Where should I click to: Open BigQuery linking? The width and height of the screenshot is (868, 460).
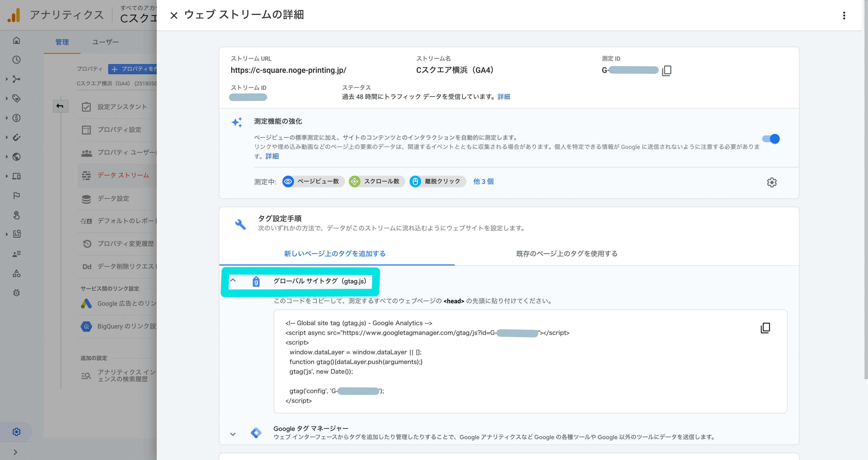coord(117,326)
